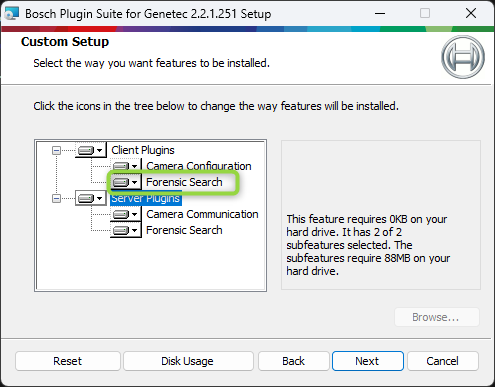Image resolution: width=495 pixels, height=387 pixels.
Task: Open the Disk Usage dialog
Action: coord(188,361)
